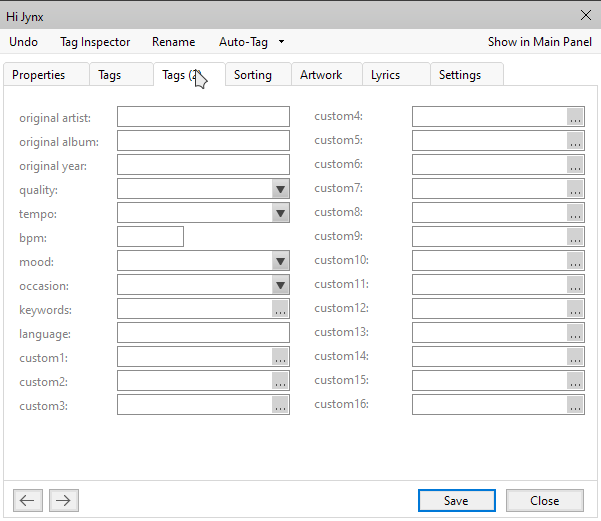Open the Lyrics tab
Viewport: 601px width, 521px height.
385,75
